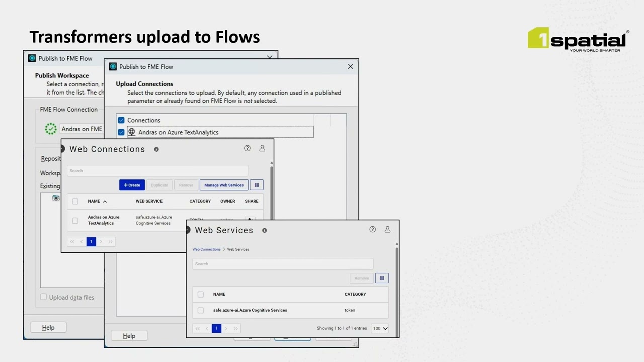644x362 pixels.
Task: Follow the Web Connections breadcrumb link
Action: click(206, 249)
